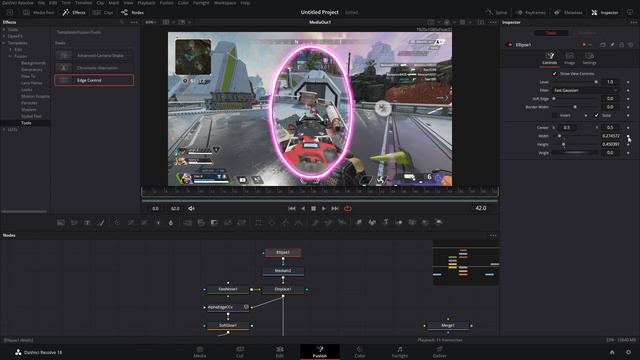
Task: Click the Angle value field
Action: (x=610, y=153)
